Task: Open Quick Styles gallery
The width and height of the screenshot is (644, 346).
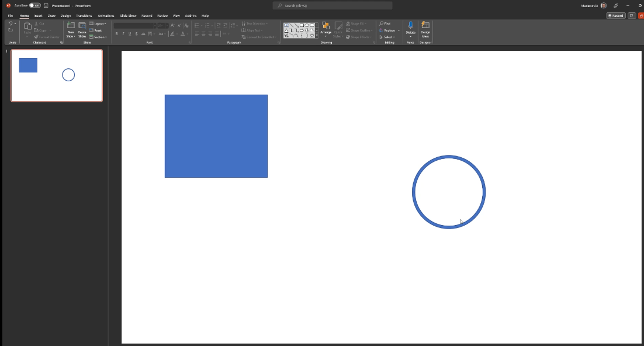Action: 338,30
